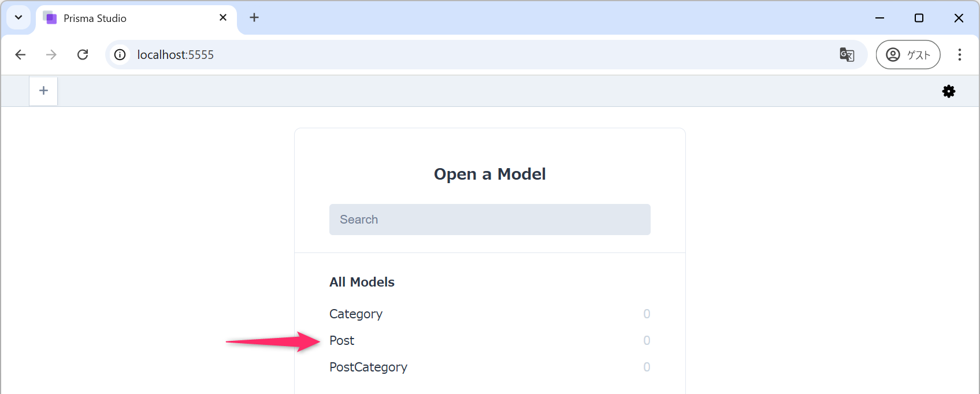Click the plus icon to open new model tab
980x394 pixels.
click(43, 91)
